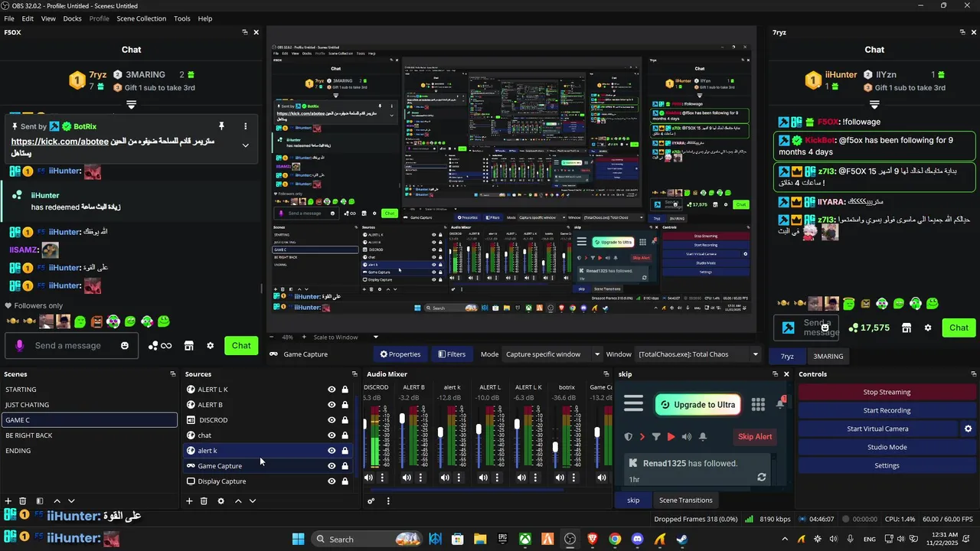Hide the chat source
This screenshot has height=551, width=980.
click(332, 435)
